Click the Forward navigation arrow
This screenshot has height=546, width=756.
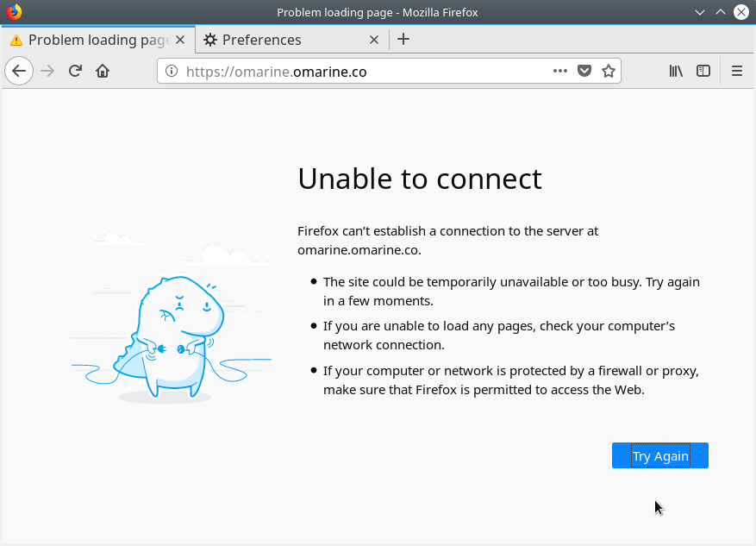click(x=47, y=72)
